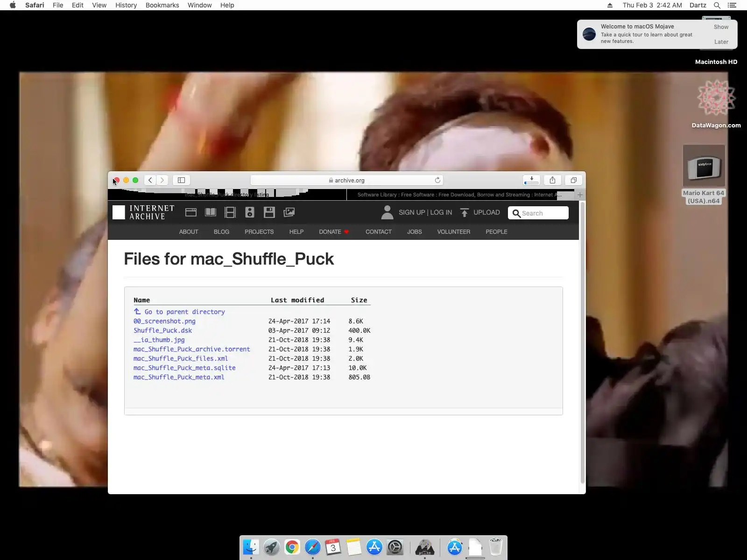Click the archive.org address bar
Viewport: 747px width, 560px height.
pos(347,180)
